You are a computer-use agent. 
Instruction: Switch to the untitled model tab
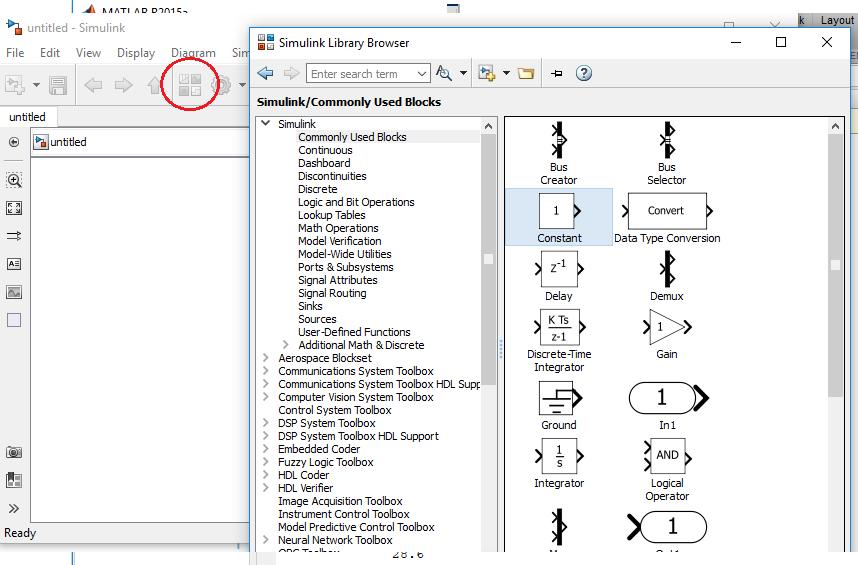point(27,117)
